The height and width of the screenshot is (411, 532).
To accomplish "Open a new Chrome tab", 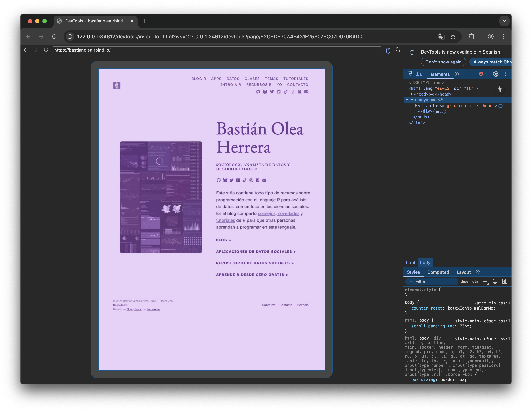I will (145, 21).
